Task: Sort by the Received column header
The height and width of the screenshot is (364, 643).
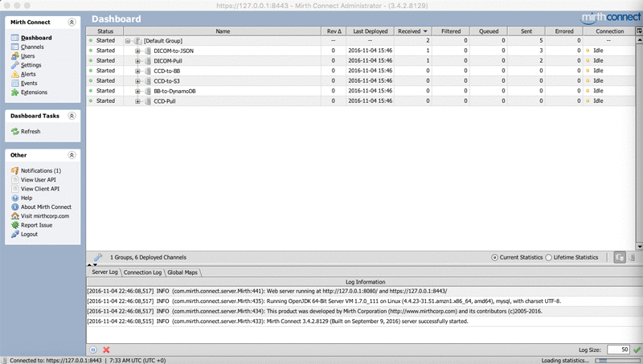Action: pyautogui.click(x=412, y=31)
